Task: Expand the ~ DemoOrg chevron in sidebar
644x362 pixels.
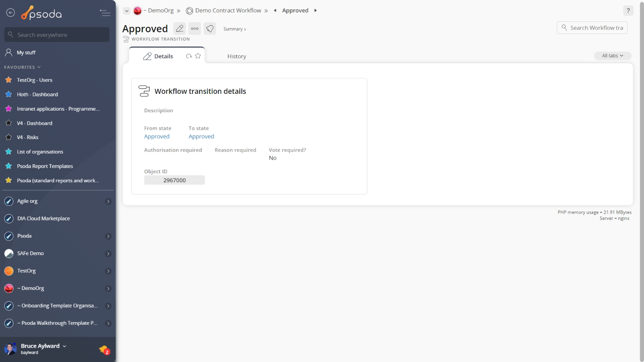Action: (x=108, y=289)
